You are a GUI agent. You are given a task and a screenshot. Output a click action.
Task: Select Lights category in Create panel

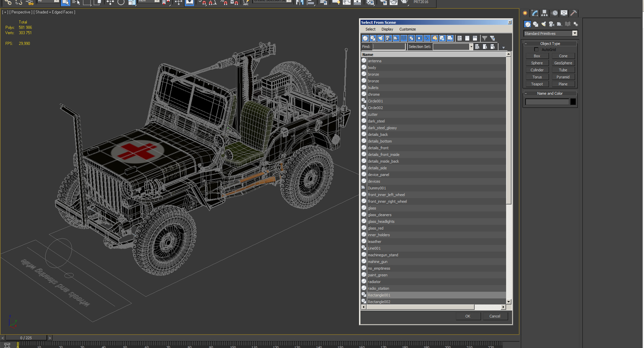click(x=543, y=24)
